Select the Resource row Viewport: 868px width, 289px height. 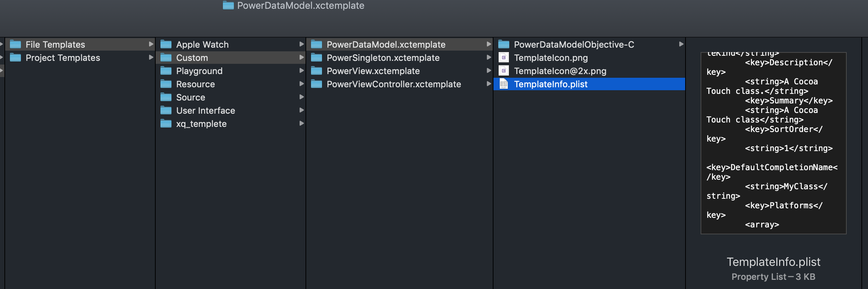(231, 84)
